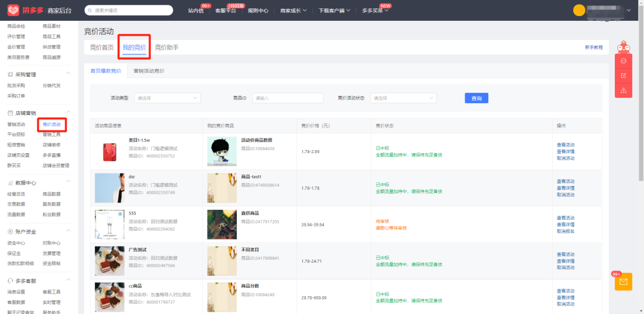The height and width of the screenshot is (314, 644).
Task: Open 规则中心 in the top navigation
Action: point(258,11)
